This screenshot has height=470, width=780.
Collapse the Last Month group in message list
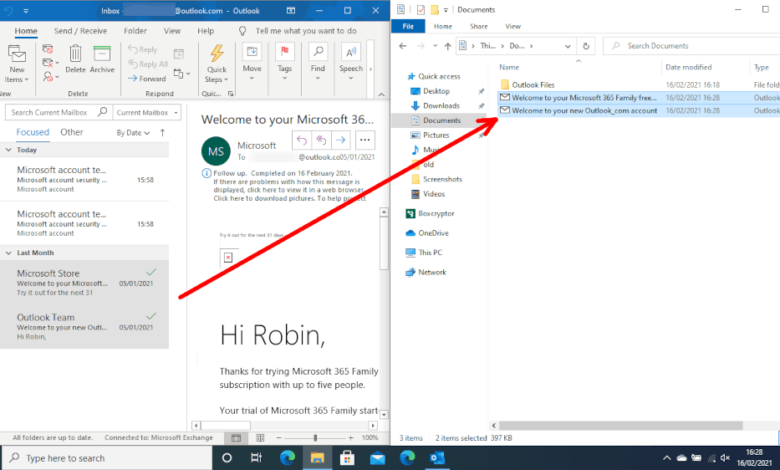point(8,253)
